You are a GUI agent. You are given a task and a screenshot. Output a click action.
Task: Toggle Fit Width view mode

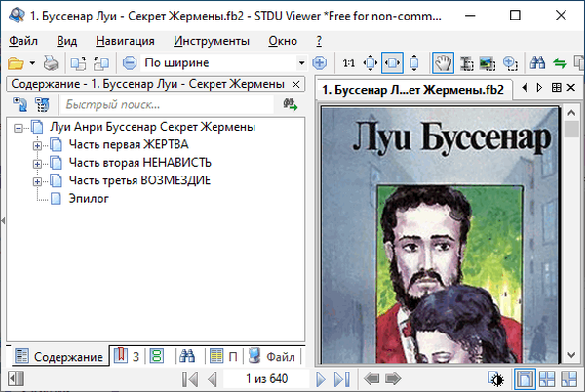coord(392,62)
